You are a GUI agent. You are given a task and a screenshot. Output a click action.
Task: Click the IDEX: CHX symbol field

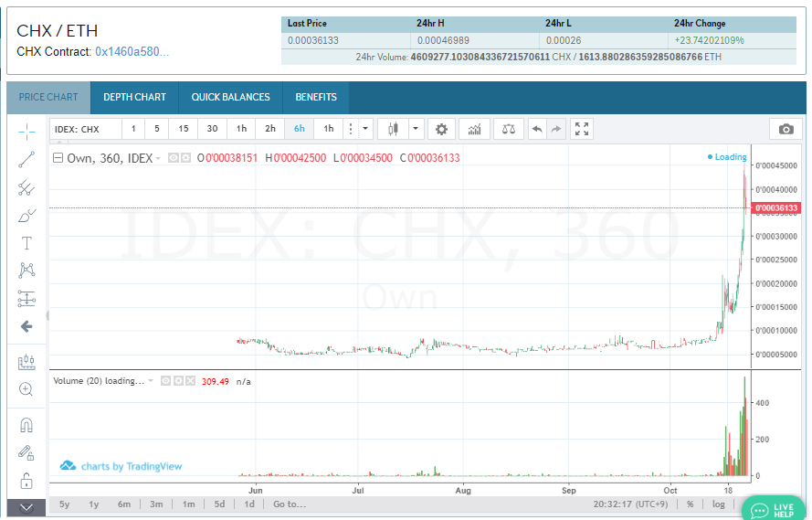pyautogui.click(x=84, y=129)
